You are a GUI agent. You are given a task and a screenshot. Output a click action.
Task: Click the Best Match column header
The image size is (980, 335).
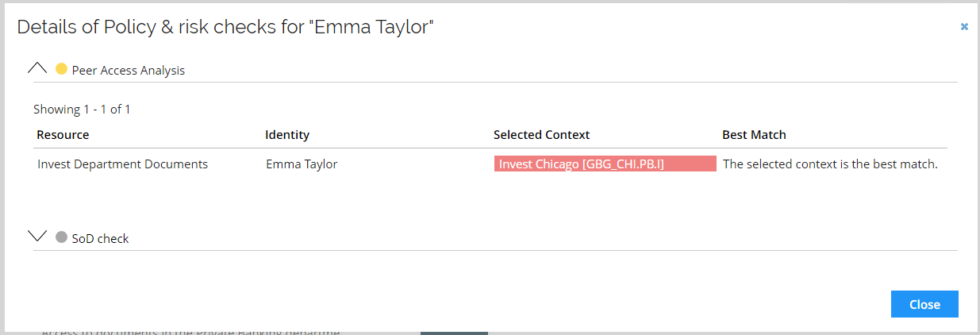click(754, 134)
